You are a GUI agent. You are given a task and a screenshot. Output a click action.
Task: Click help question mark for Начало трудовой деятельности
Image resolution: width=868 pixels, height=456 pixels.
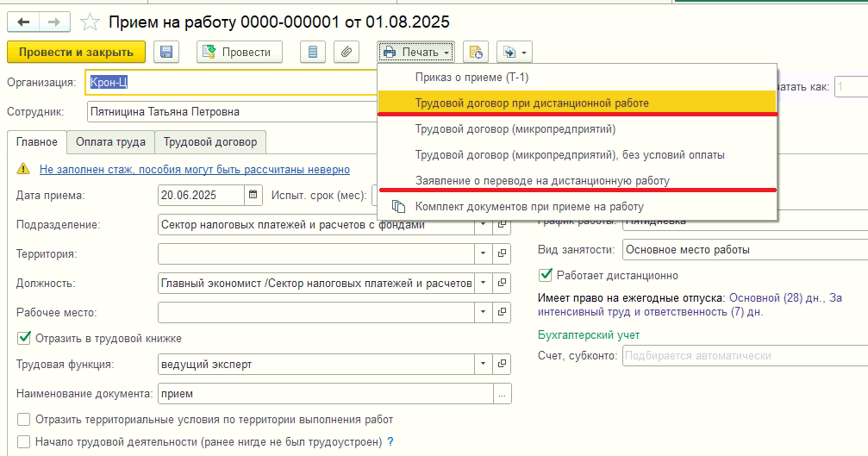click(390, 441)
